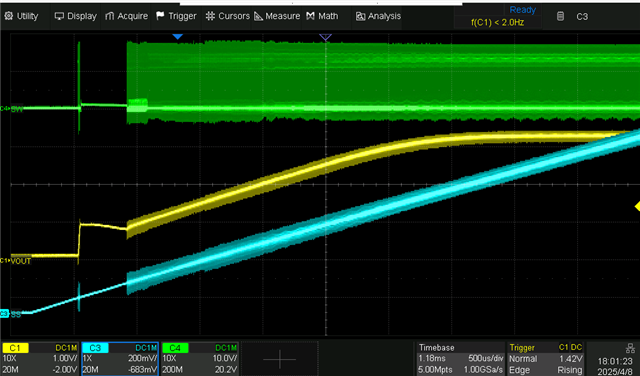Open the Measure menu
The image size is (640, 376).
pyautogui.click(x=277, y=16)
